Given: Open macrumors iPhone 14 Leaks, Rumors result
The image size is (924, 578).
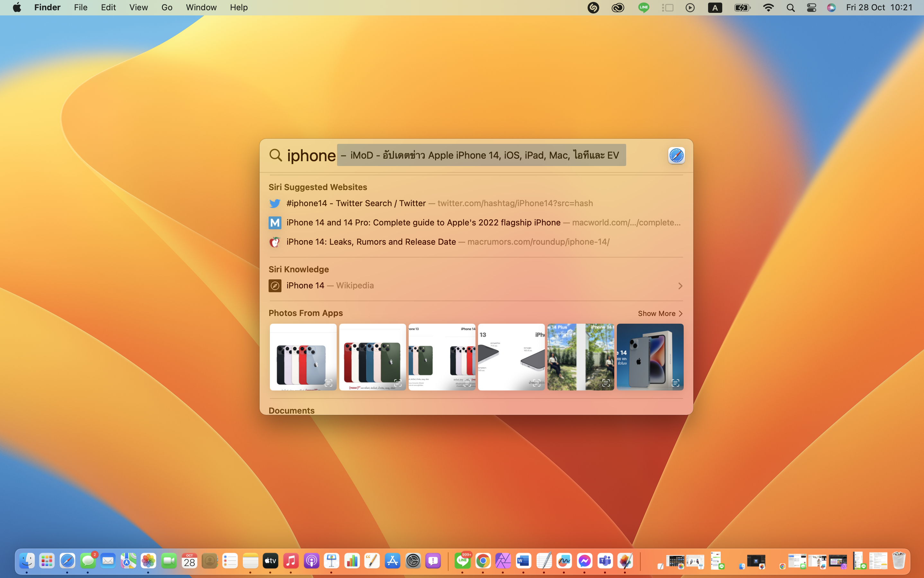Looking at the screenshot, I should (371, 242).
